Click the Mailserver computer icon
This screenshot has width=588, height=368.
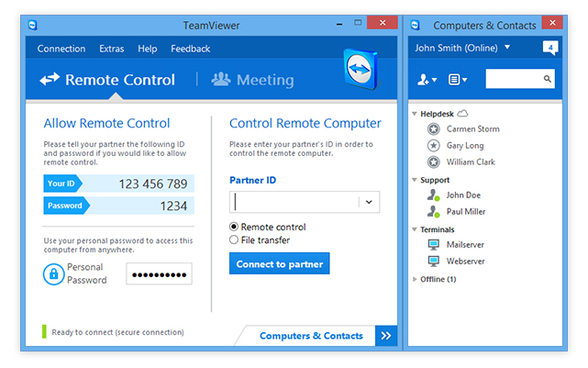point(434,245)
